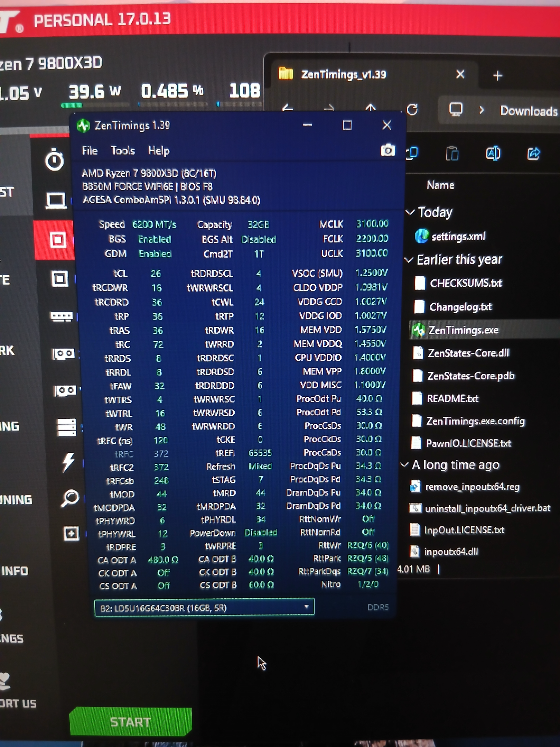Collapse the Today file group
The width and height of the screenshot is (560, 747).
coord(410,212)
